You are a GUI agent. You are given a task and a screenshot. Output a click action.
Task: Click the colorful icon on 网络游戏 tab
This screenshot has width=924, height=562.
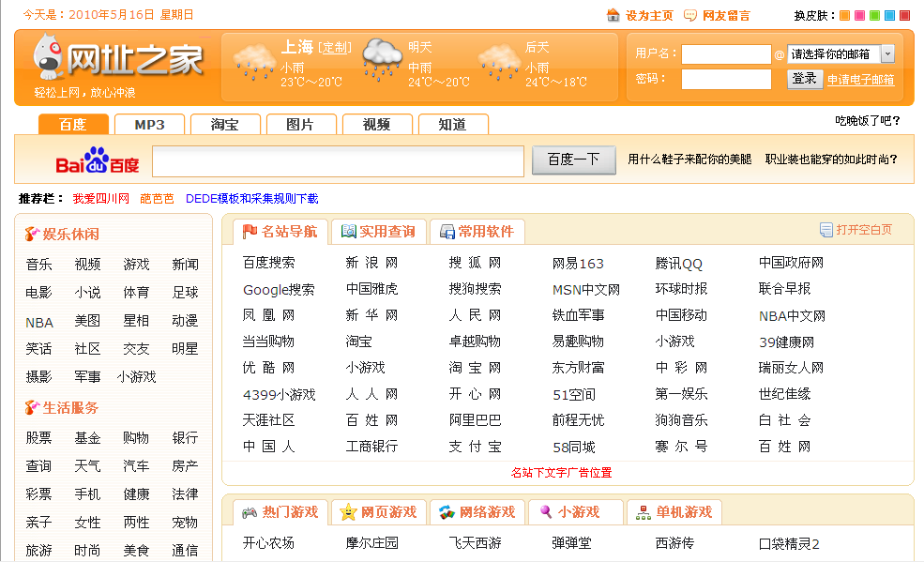point(447,512)
